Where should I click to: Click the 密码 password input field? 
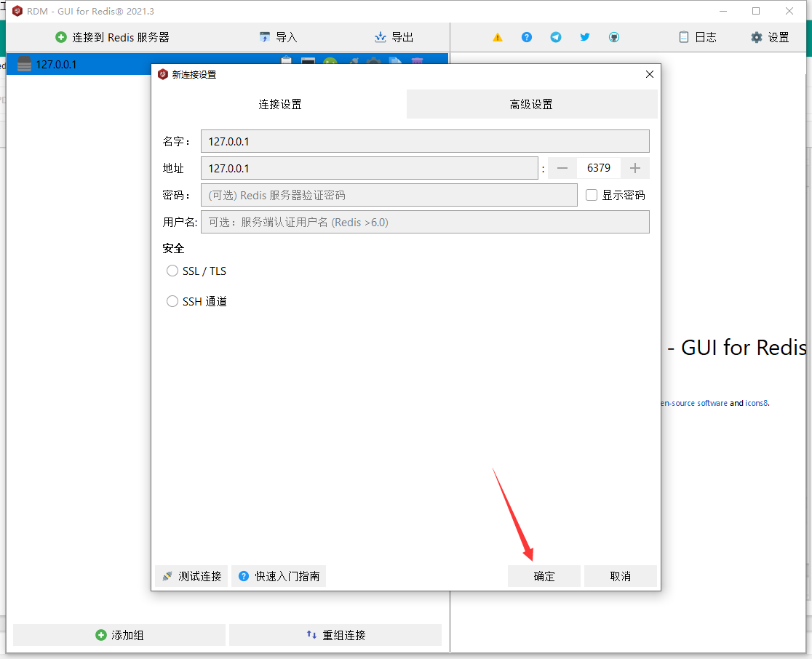(x=389, y=195)
